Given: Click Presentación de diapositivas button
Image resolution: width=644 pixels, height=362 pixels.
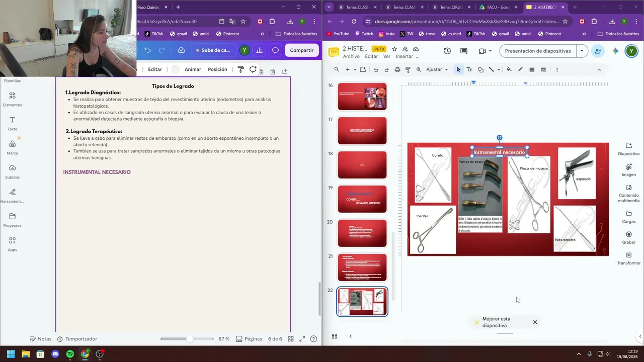Looking at the screenshot, I should [x=538, y=51].
